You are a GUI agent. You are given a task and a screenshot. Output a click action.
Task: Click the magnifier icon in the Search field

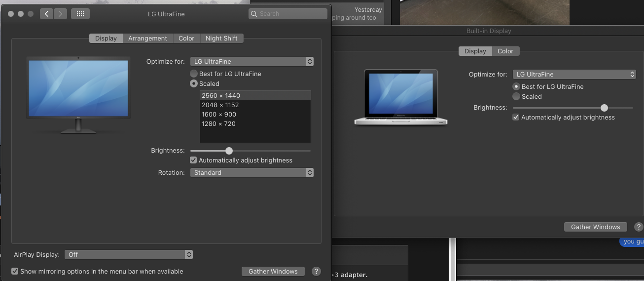pos(254,14)
